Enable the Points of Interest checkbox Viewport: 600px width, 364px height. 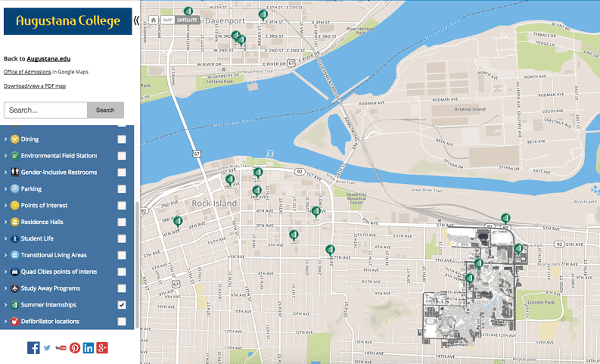[x=122, y=206]
